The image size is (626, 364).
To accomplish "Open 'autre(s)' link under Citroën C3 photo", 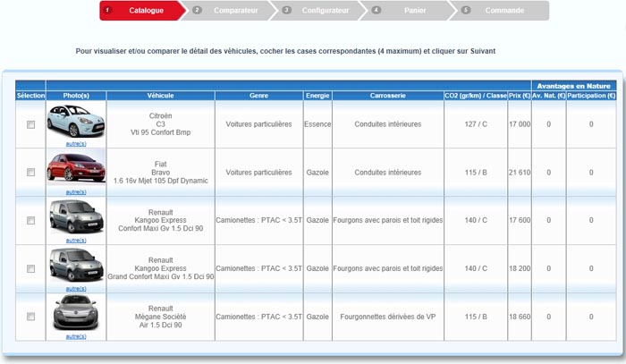I will pos(76,143).
